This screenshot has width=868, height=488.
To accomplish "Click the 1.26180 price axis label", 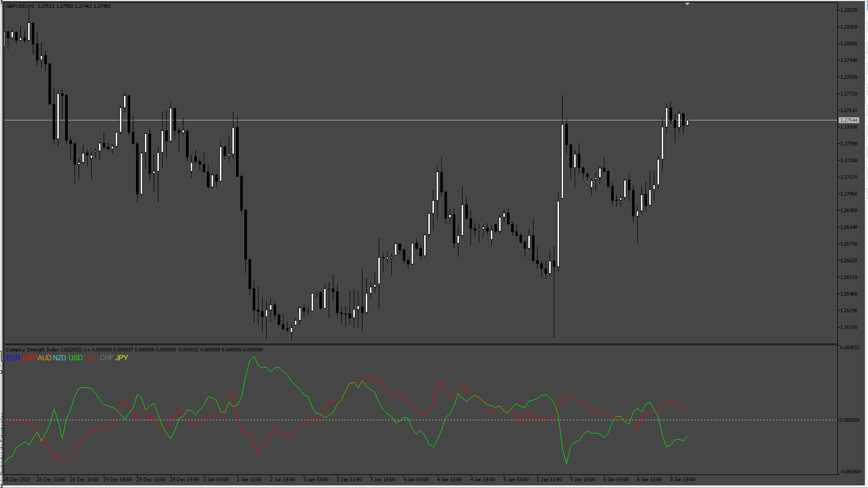I will [849, 327].
